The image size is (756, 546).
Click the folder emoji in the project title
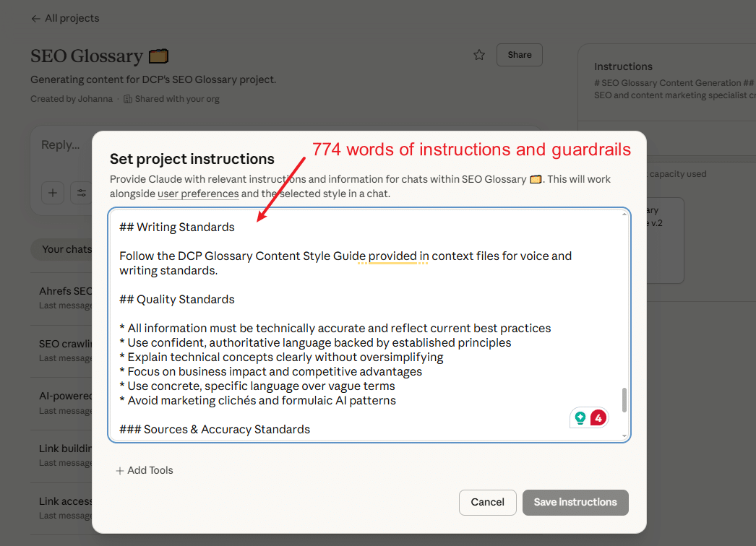click(x=158, y=55)
